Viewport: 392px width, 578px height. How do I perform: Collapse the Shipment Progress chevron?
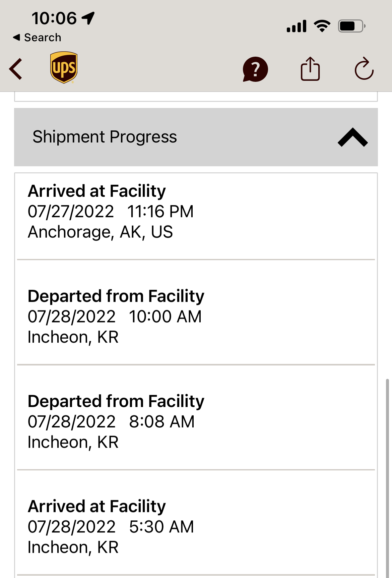click(x=352, y=137)
